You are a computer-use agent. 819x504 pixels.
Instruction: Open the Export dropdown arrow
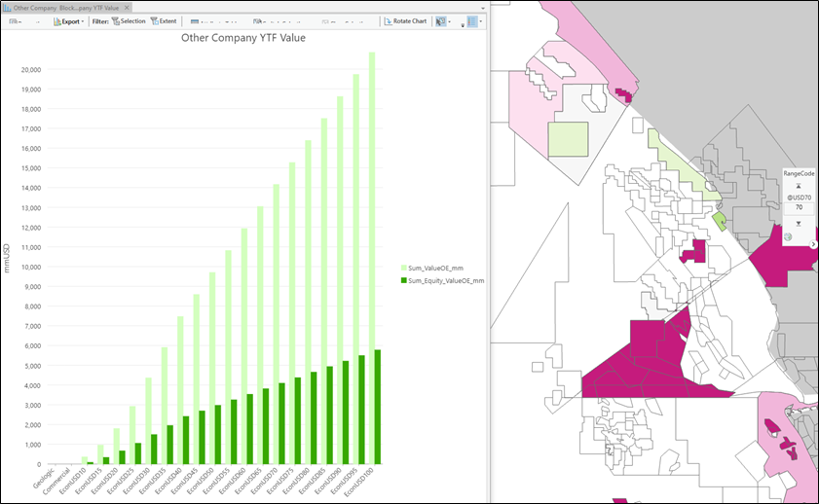coord(84,21)
